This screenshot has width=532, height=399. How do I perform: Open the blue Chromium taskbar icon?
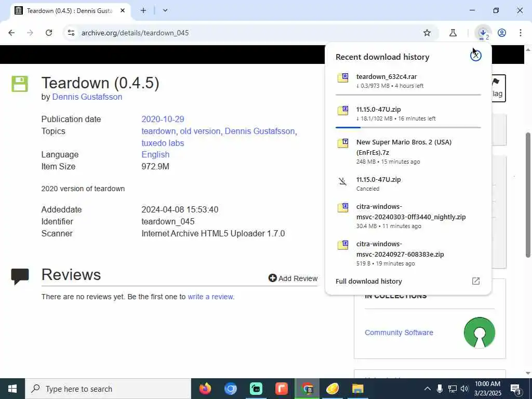[230, 389]
